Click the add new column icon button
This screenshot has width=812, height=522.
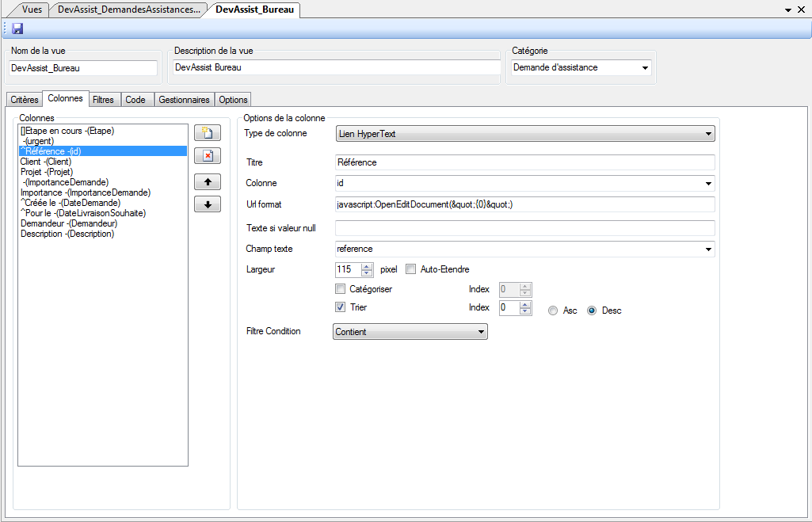[x=207, y=132]
